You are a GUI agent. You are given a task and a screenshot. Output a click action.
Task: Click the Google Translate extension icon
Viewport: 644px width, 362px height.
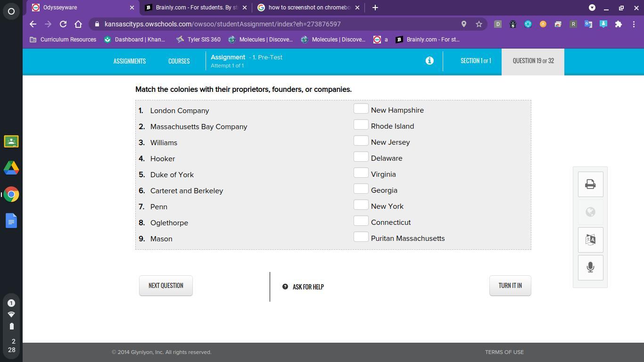(588, 24)
